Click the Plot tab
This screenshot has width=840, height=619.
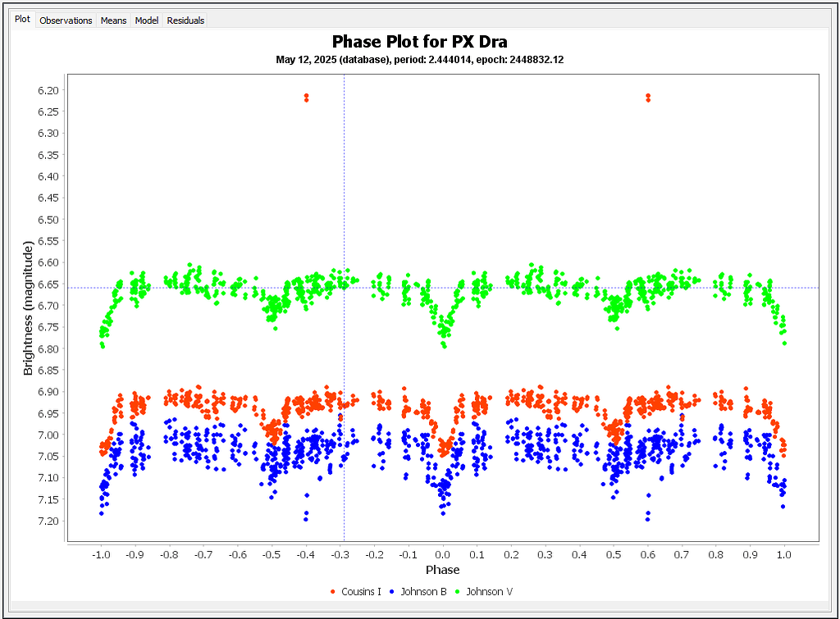coord(22,19)
